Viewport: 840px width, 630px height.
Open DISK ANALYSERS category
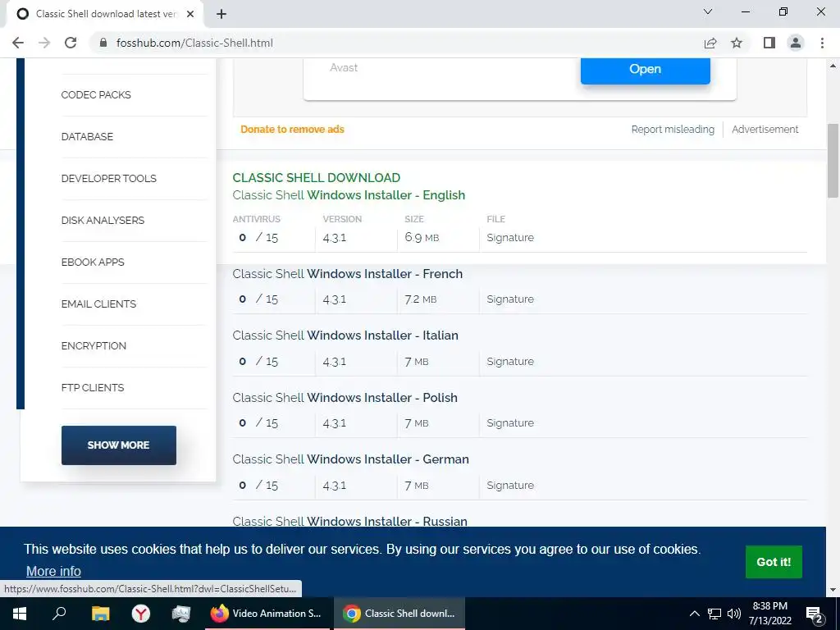103,220
